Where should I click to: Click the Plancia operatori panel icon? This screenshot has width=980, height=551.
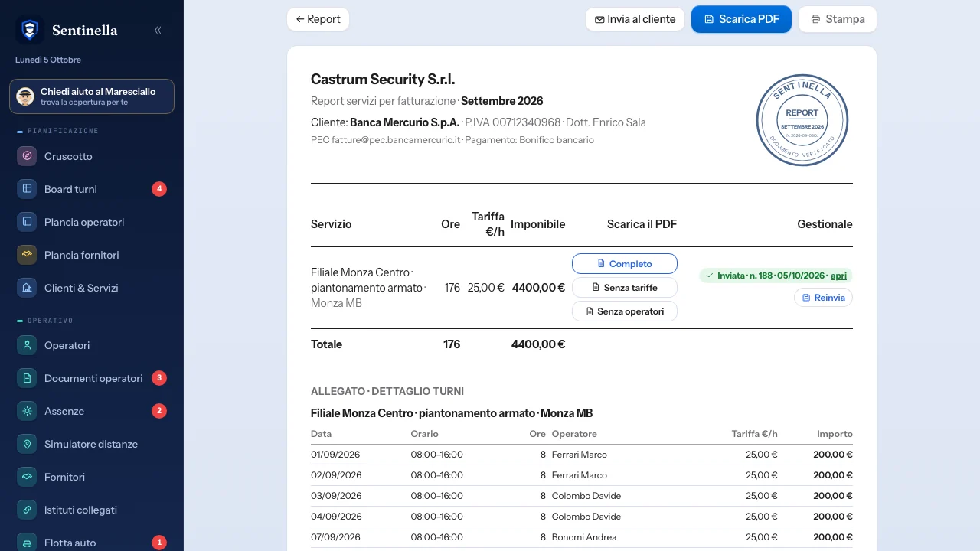[27, 222]
